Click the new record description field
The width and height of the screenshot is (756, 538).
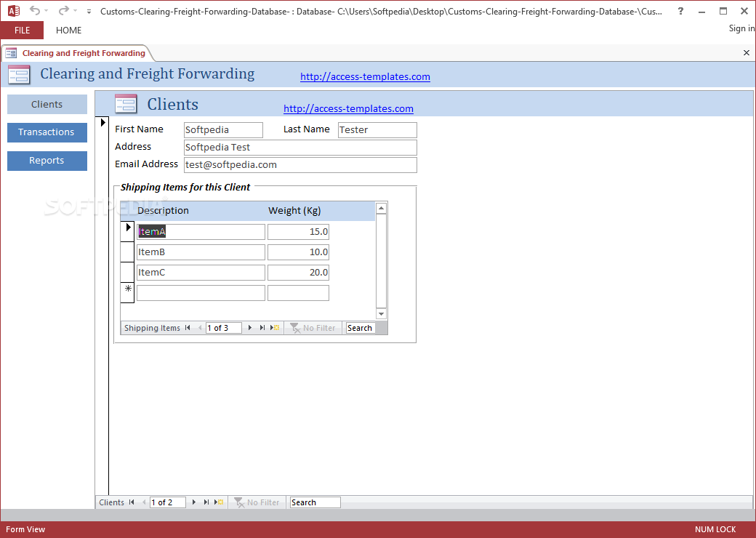(x=201, y=292)
